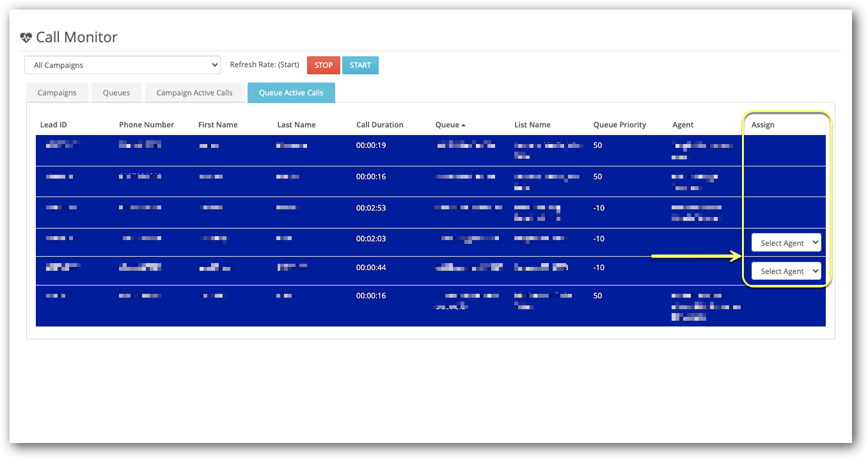This screenshot has width=868, height=459.
Task: Sort the table by Lead ID
Action: tap(53, 124)
